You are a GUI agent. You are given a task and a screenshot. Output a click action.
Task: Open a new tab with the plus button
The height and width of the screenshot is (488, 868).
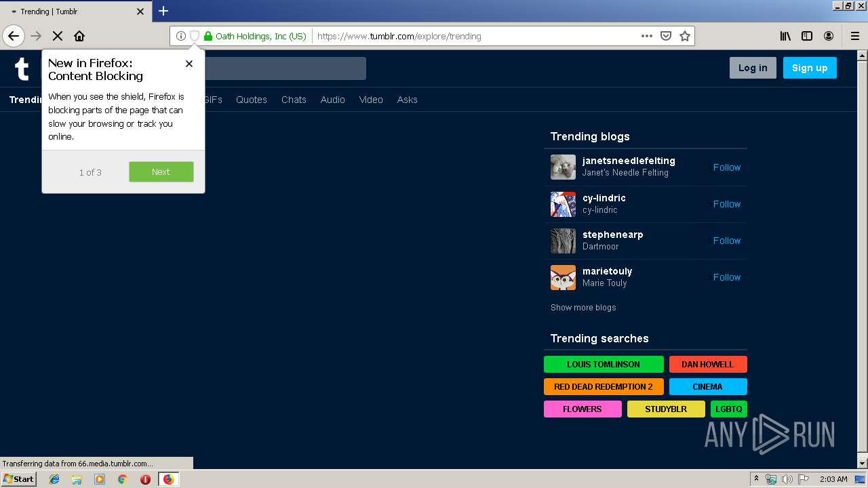click(x=163, y=11)
